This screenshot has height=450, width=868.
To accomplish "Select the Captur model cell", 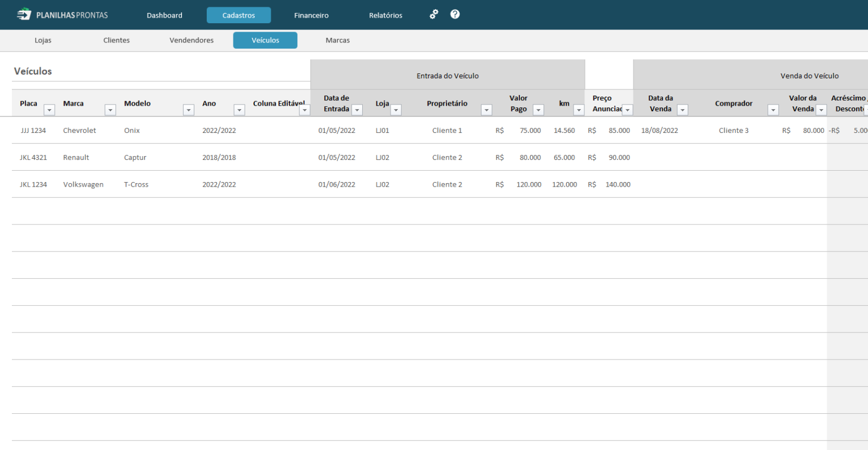I will [135, 158].
